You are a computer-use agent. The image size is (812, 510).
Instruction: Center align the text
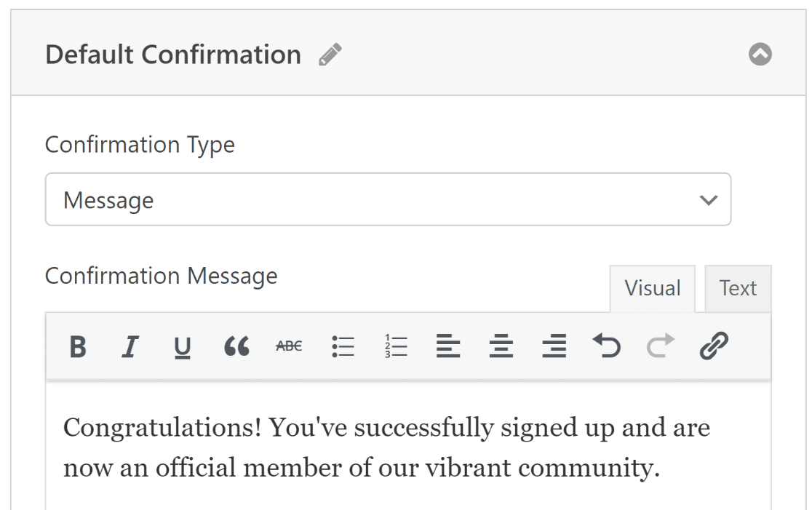pos(501,347)
